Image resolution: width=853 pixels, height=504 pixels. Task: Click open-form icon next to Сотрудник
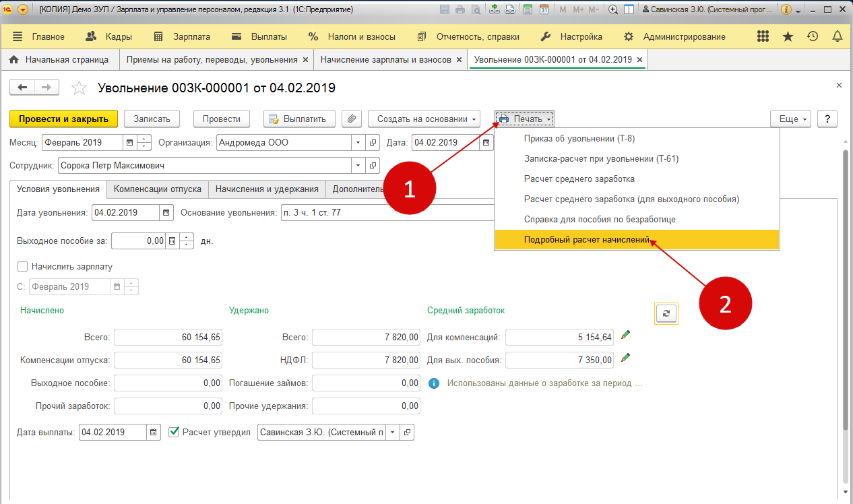click(373, 165)
